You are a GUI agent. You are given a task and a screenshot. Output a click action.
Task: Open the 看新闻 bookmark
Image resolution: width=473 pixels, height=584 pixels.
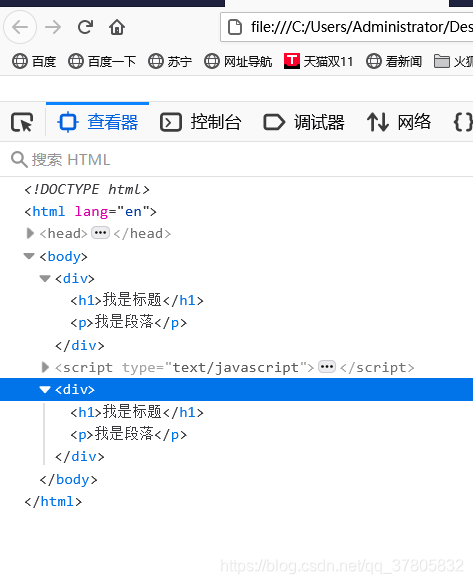(394, 61)
